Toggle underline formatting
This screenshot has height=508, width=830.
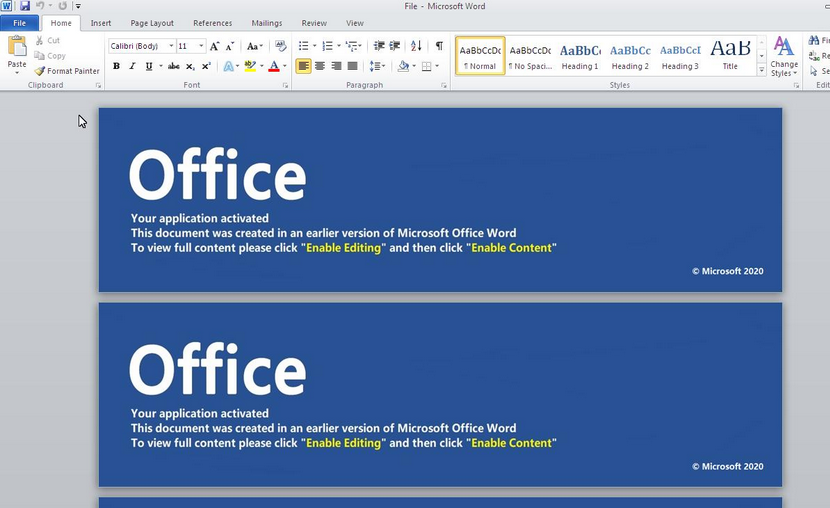[x=149, y=66]
